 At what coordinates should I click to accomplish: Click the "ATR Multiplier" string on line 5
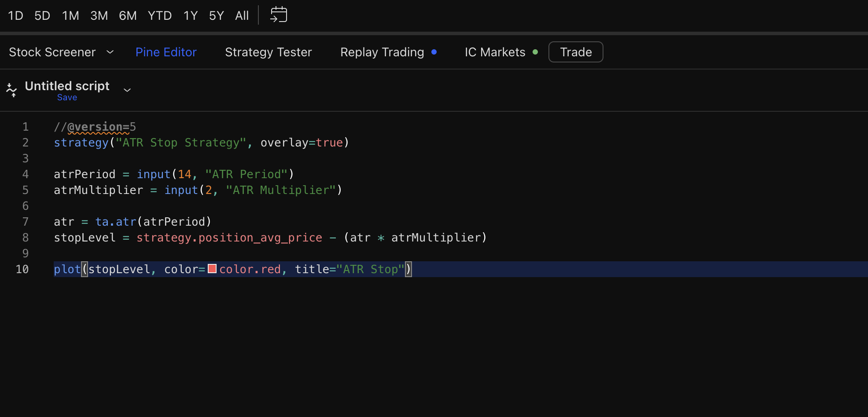tap(281, 190)
